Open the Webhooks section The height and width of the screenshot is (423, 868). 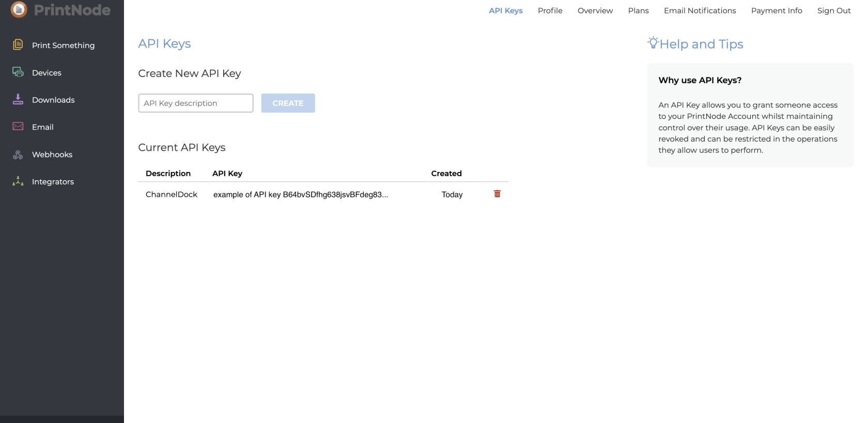coord(52,154)
